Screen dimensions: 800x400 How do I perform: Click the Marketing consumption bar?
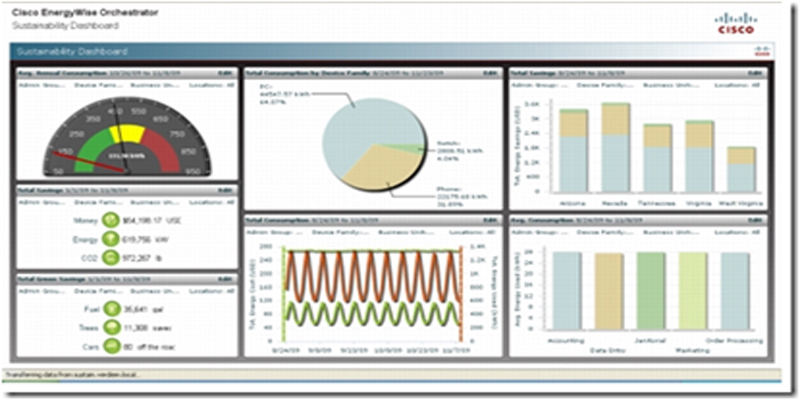[693, 291]
